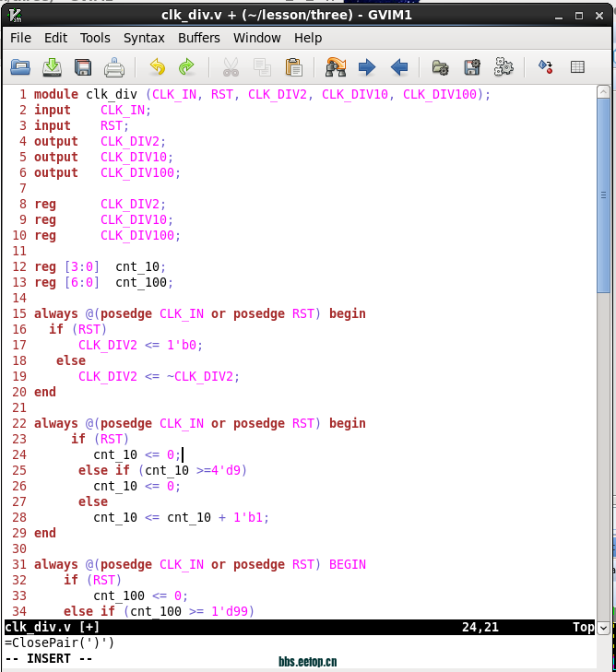This screenshot has width=616, height=672.
Task: Minimize the GVIM1 window
Action: coord(559,17)
